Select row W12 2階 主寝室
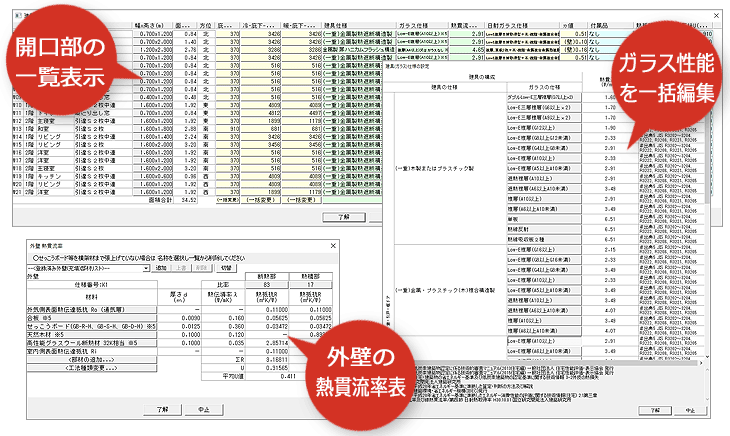This screenshot has height=436, width=730. pos(73,121)
